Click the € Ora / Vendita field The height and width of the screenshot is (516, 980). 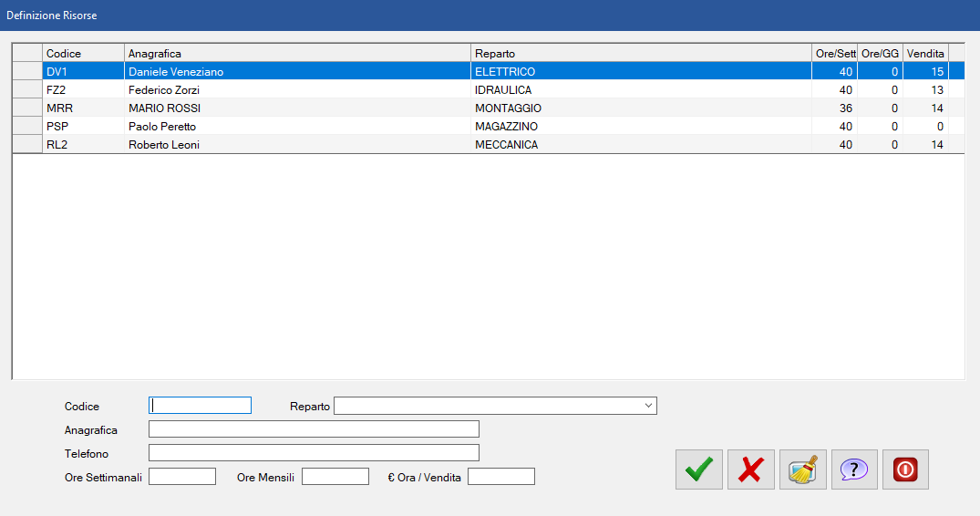[500, 477]
